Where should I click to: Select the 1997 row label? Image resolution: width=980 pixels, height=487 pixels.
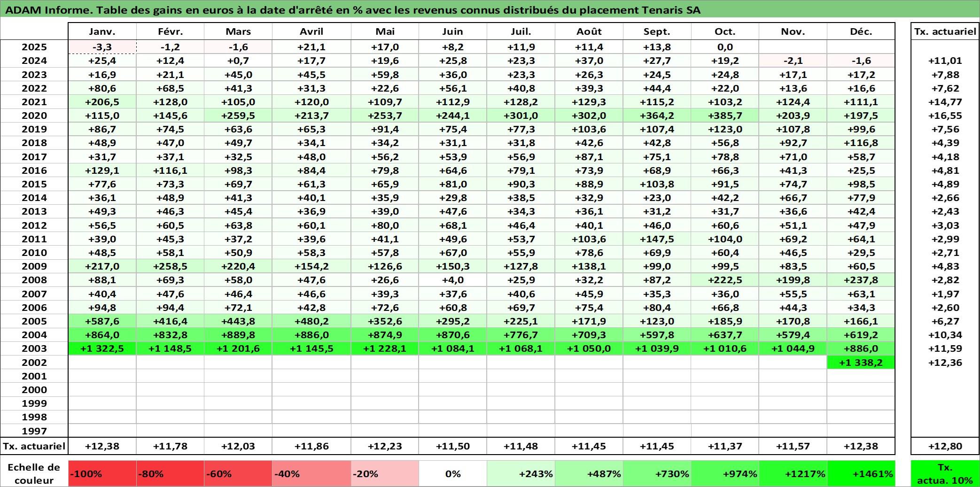[34, 431]
